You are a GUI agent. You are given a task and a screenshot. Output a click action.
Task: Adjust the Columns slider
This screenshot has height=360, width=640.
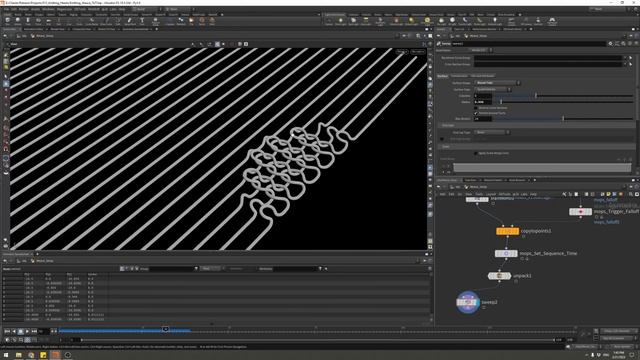[536, 96]
